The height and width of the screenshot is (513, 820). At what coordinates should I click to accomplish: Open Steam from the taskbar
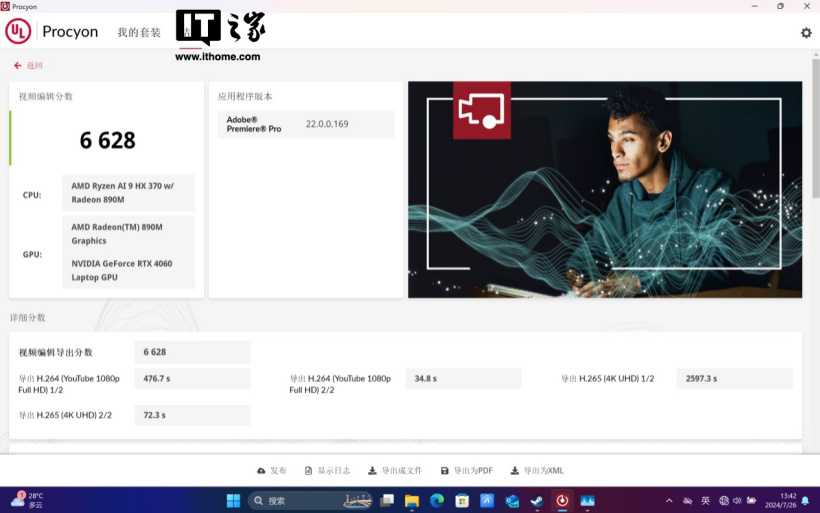click(x=537, y=500)
